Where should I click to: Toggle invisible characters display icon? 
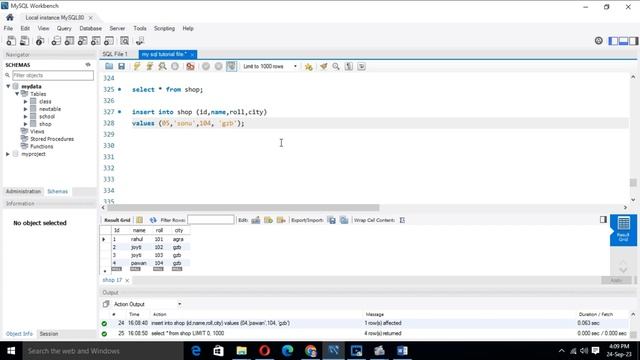click(x=349, y=66)
